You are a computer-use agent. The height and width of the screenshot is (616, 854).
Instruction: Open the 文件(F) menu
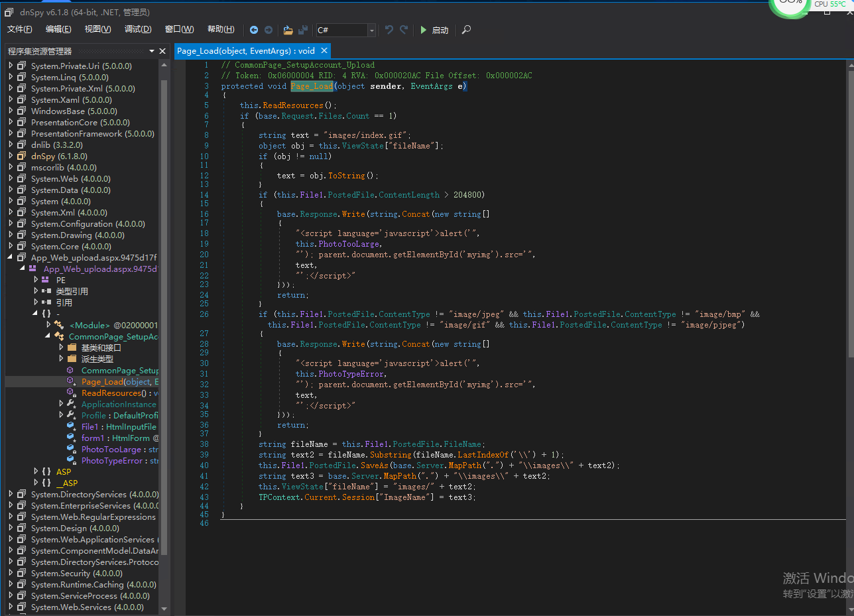tap(20, 29)
